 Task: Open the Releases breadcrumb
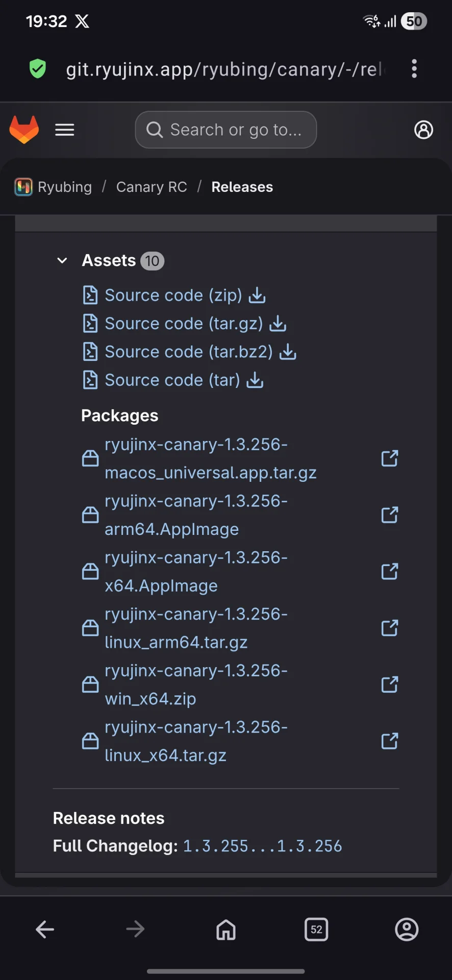pos(242,187)
